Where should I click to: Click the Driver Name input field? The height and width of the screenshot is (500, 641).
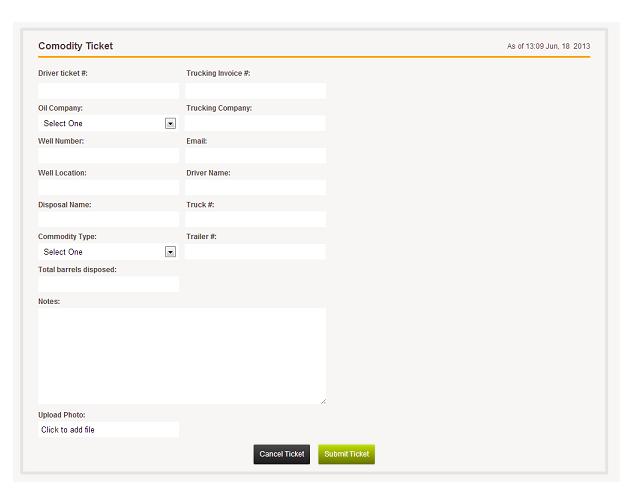[256, 188]
